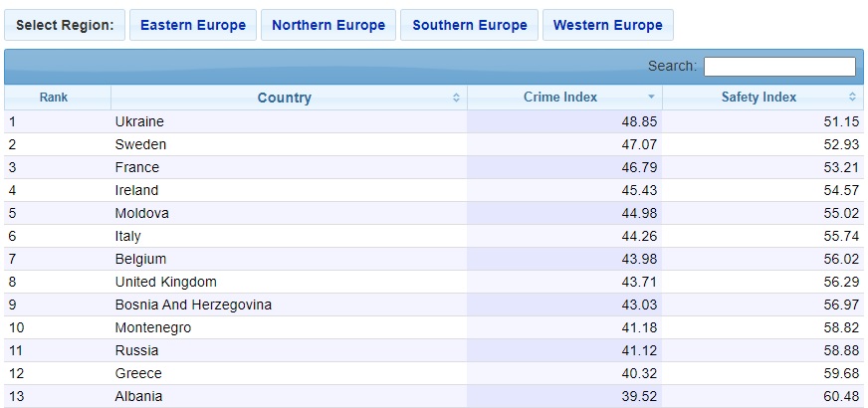Click Bosnia And Herzegovina entry
The height and width of the screenshot is (408, 868).
pyautogui.click(x=193, y=305)
